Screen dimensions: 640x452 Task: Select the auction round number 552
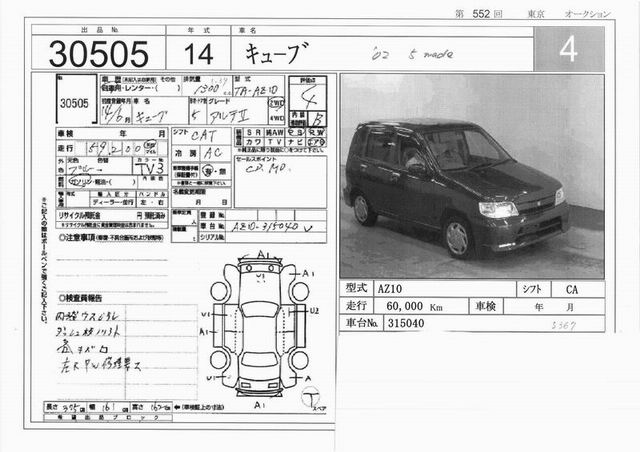pyautogui.click(x=481, y=14)
